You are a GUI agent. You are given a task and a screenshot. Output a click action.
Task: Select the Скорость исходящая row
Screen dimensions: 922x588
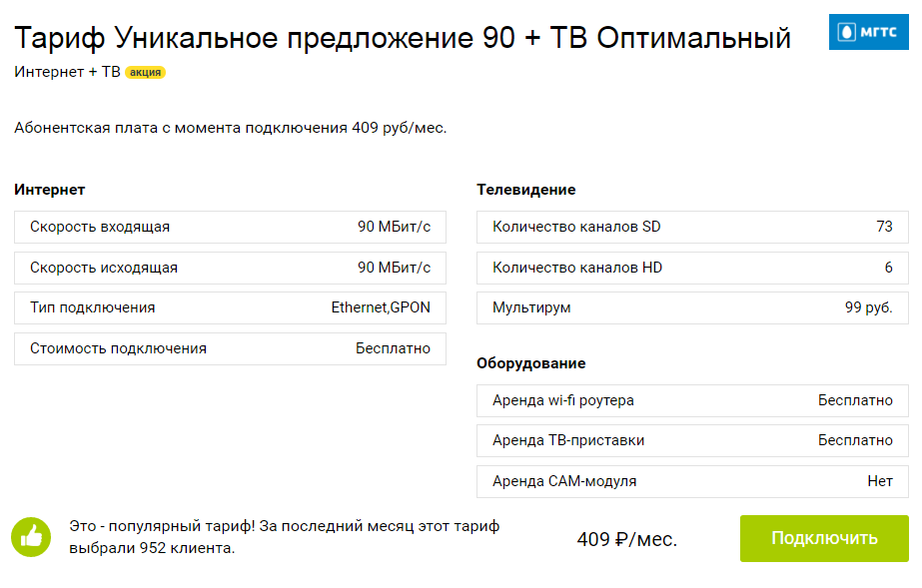coord(230,268)
